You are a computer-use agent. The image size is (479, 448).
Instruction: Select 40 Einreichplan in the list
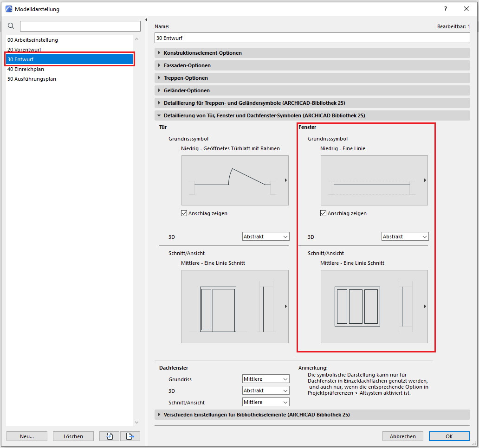[26, 69]
